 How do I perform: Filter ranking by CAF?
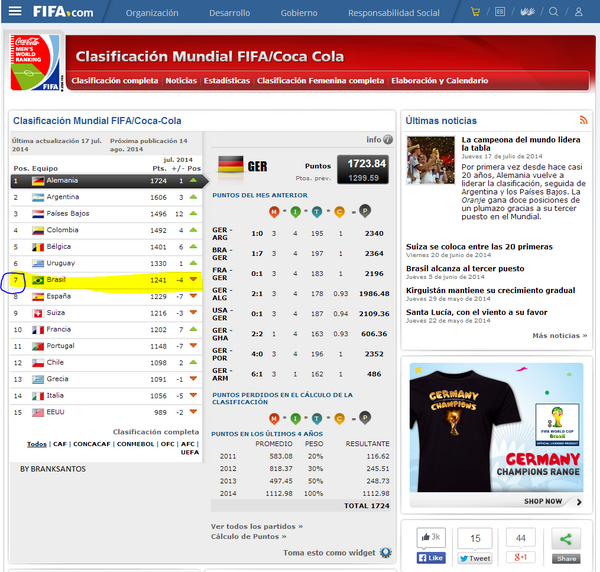60,444
